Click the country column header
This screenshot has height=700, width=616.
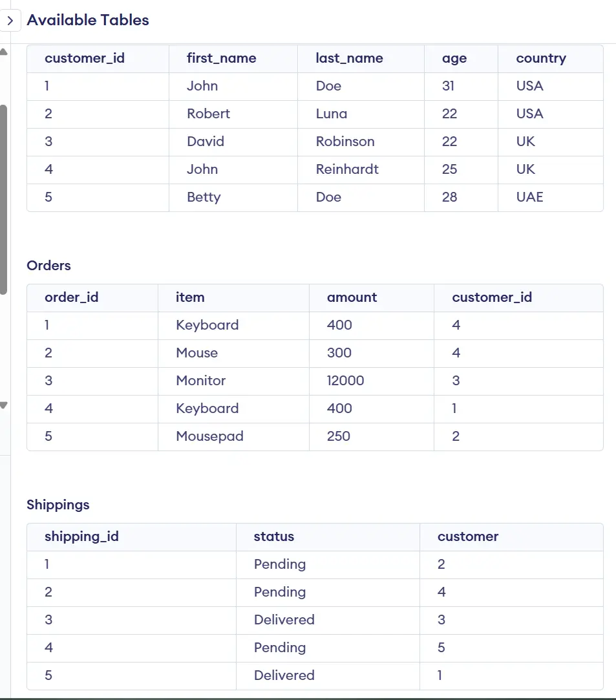pyautogui.click(x=541, y=58)
